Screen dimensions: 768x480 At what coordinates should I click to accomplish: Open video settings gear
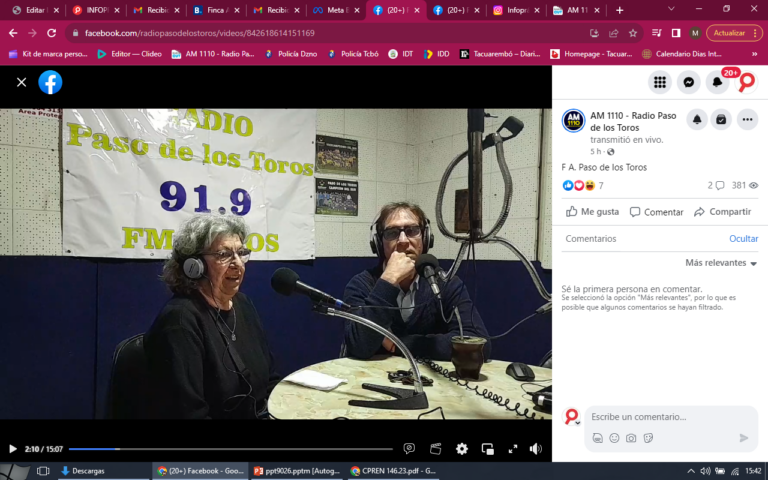tap(461, 449)
